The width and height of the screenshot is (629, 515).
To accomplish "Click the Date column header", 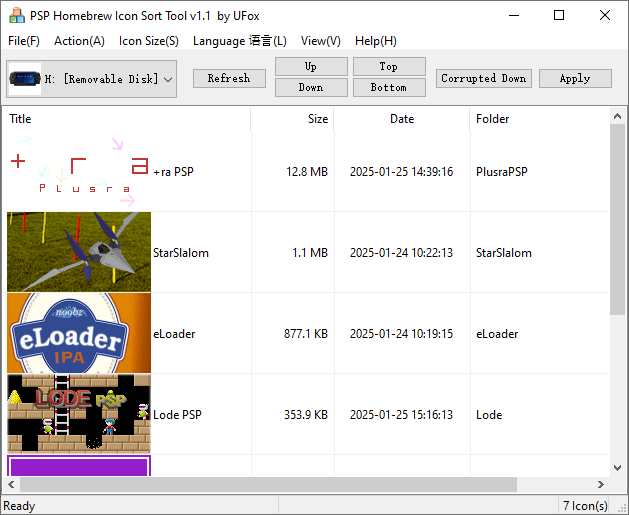I will (x=402, y=119).
